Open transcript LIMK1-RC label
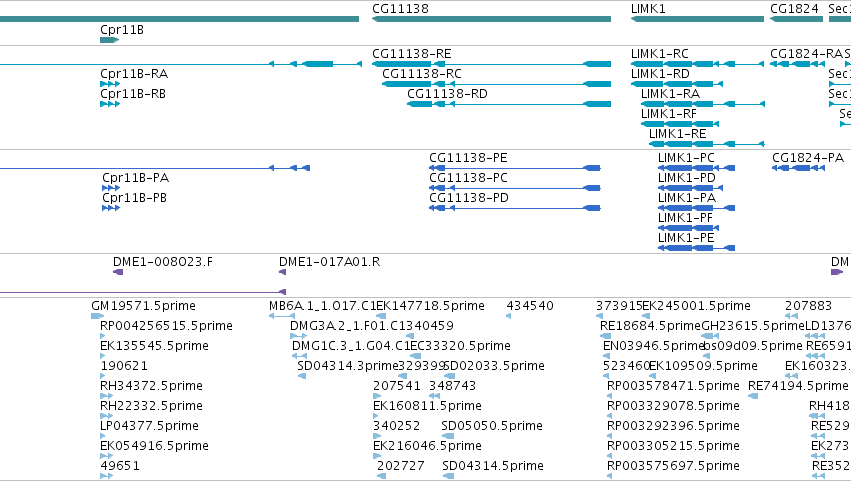This screenshot has height=481, width=851. tap(660, 54)
